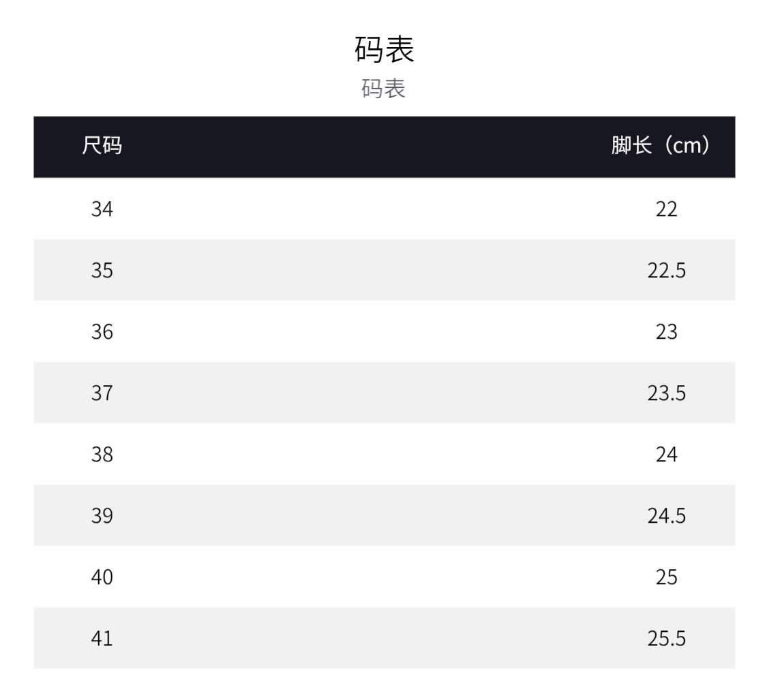Select size 40 cell
This screenshot has width=767, height=700.
[x=102, y=577]
